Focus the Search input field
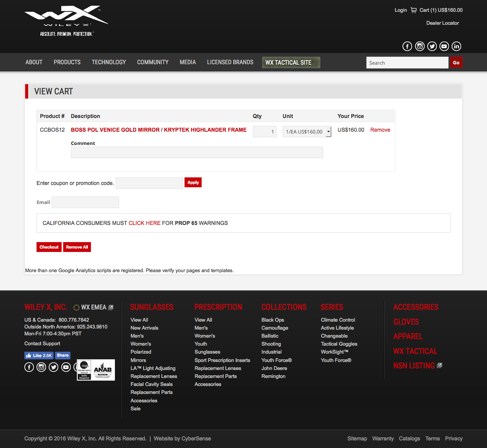Viewport: 487px width, 448px height. (x=407, y=63)
